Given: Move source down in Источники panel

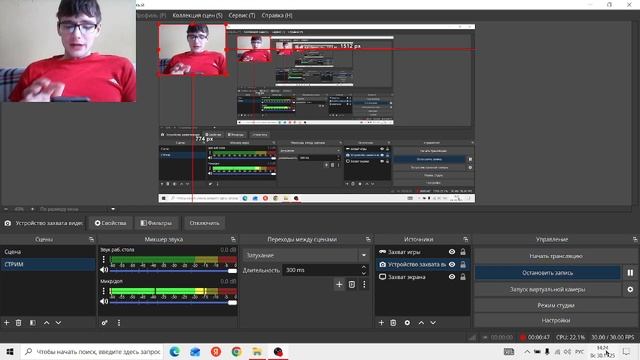Looking at the screenshot, I should point(433,322).
